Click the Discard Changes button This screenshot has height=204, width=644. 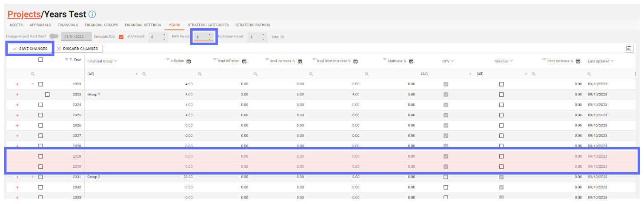[77, 49]
